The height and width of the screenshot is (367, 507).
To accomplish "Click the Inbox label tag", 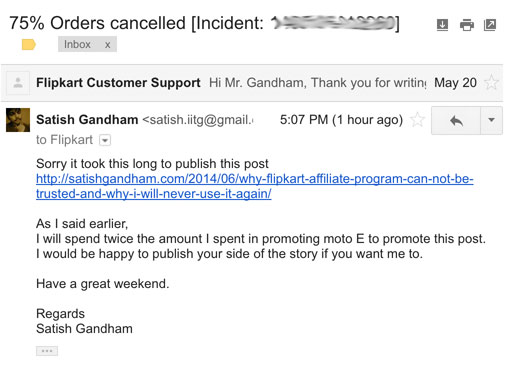I will [x=77, y=44].
